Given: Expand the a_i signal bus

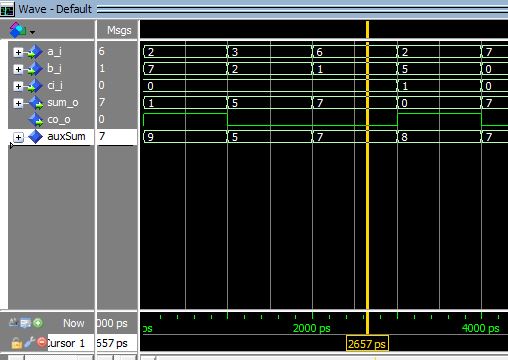Looking at the screenshot, I should coord(18,52).
